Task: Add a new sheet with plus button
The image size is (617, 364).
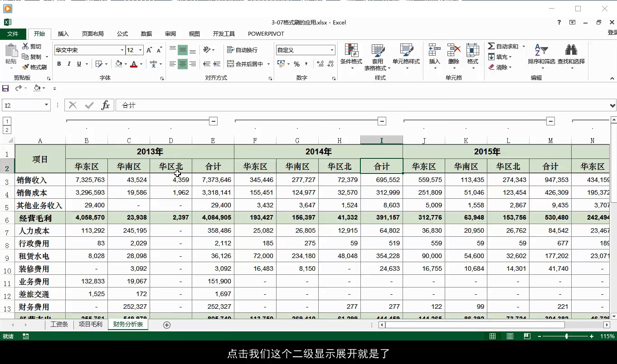Action: (x=167, y=325)
